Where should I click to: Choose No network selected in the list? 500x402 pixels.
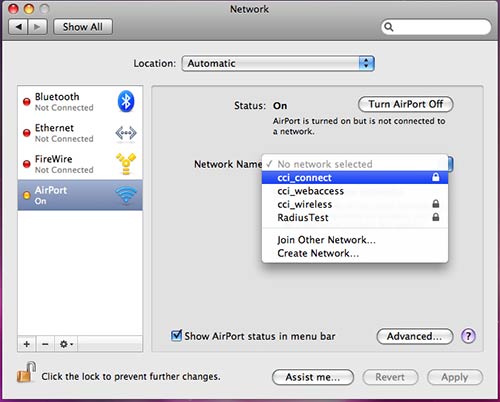click(x=355, y=164)
